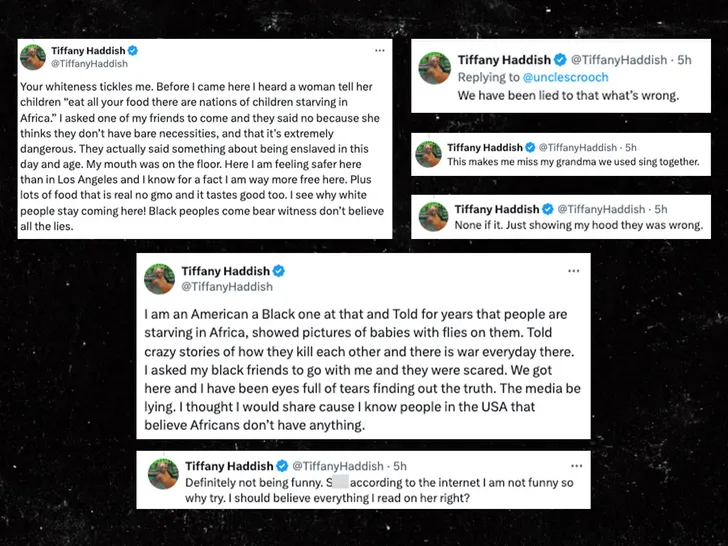Open avatar on "None if it" tweet
This screenshot has width=728, height=546.
click(x=431, y=217)
